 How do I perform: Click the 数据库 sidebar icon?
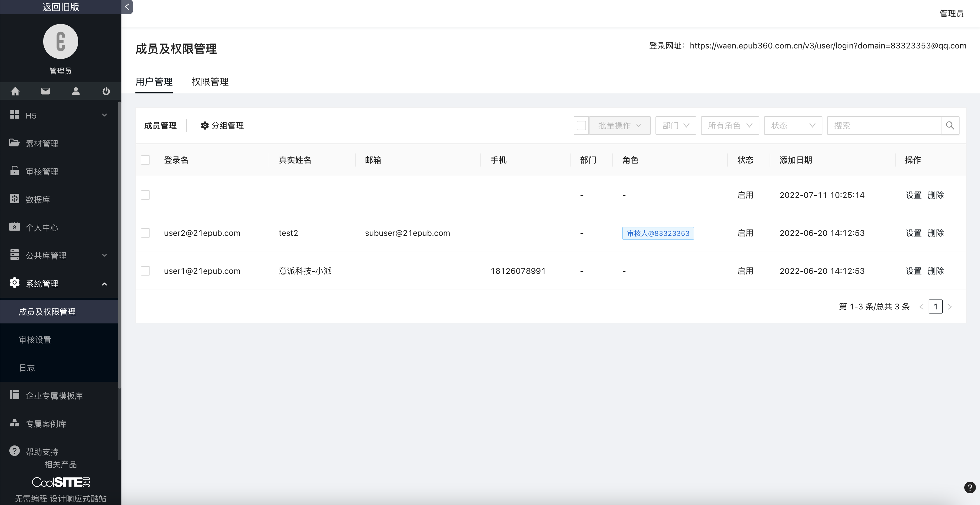15,199
